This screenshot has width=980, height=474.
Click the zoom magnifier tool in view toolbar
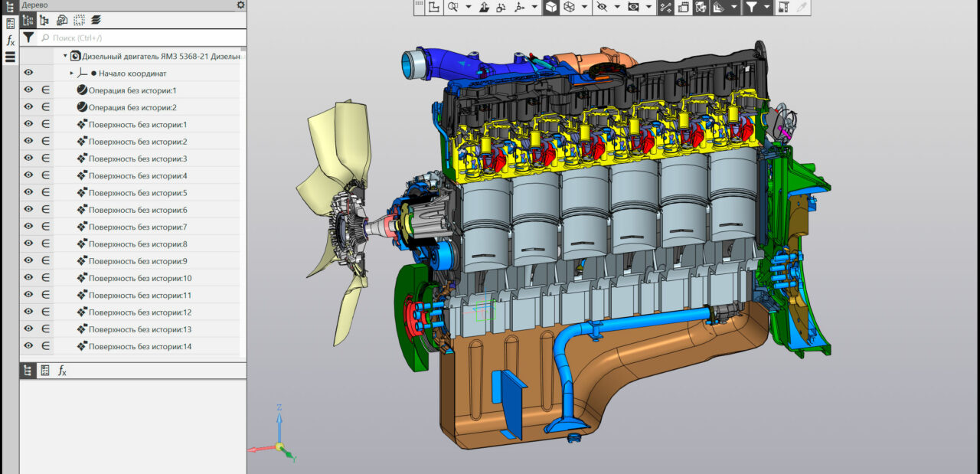(452, 7)
